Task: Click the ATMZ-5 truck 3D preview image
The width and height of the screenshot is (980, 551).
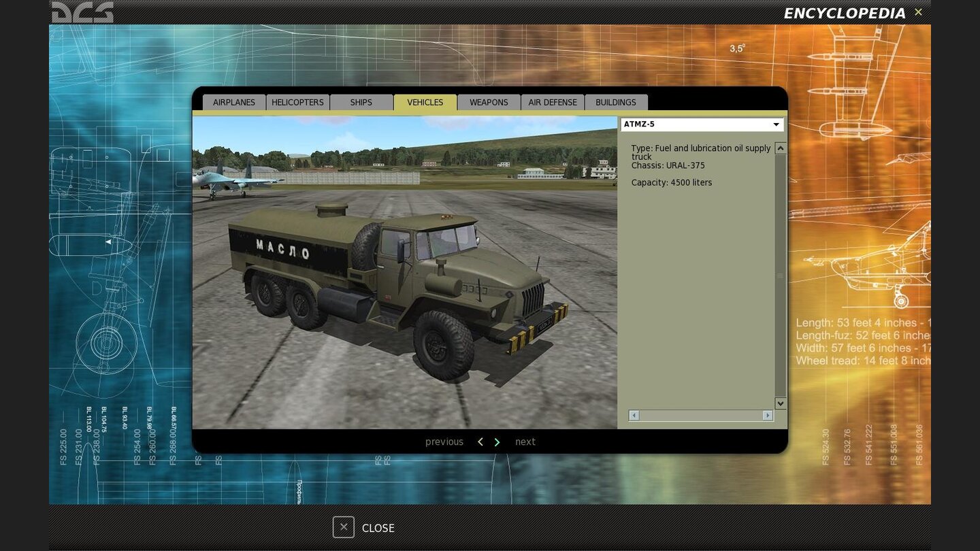Action: (x=405, y=272)
